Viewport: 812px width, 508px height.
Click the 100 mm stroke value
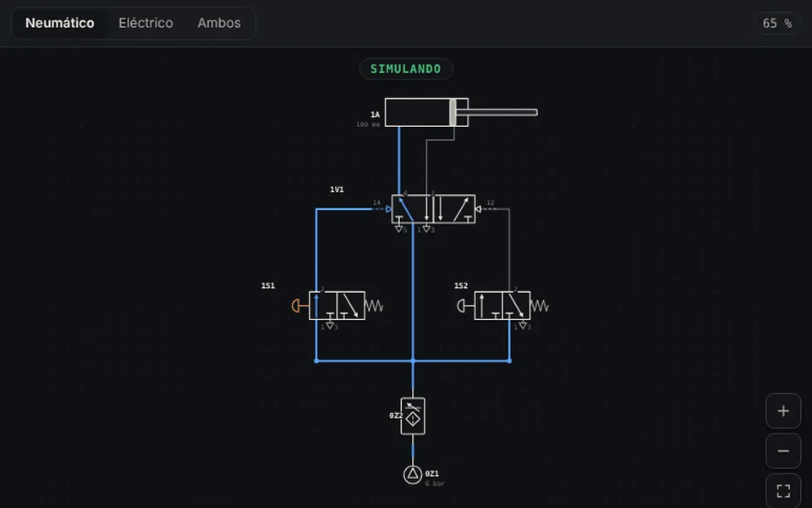pyautogui.click(x=368, y=124)
